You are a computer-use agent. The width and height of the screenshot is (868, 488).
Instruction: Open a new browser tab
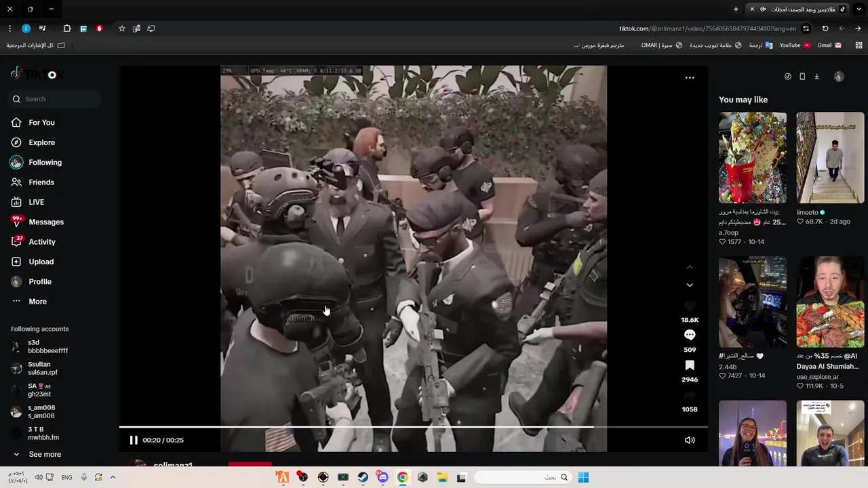(x=736, y=9)
